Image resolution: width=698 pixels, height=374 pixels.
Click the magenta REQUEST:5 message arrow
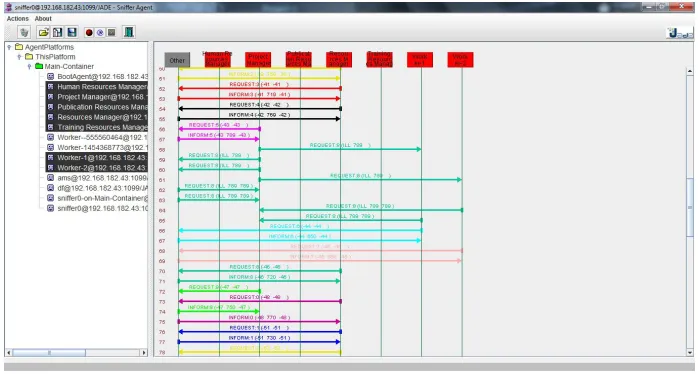(x=219, y=129)
